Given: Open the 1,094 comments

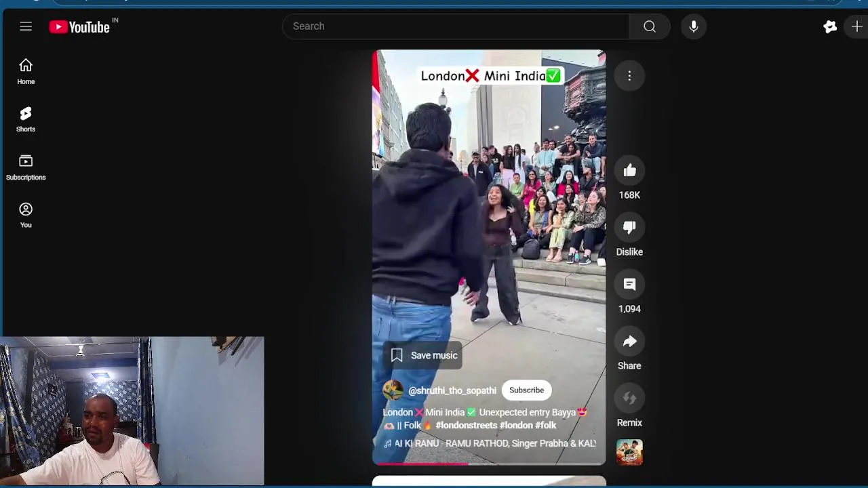Looking at the screenshot, I should (x=629, y=285).
